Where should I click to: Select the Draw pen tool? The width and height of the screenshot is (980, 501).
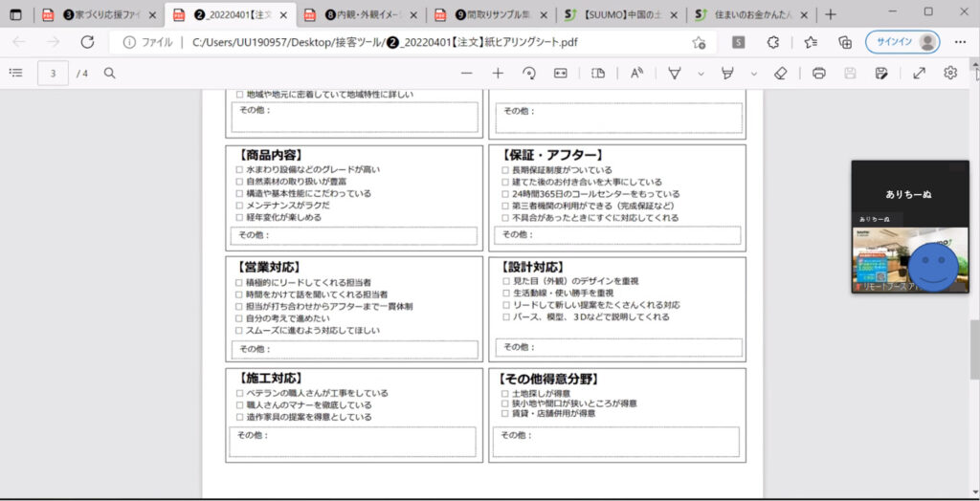[x=675, y=73]
